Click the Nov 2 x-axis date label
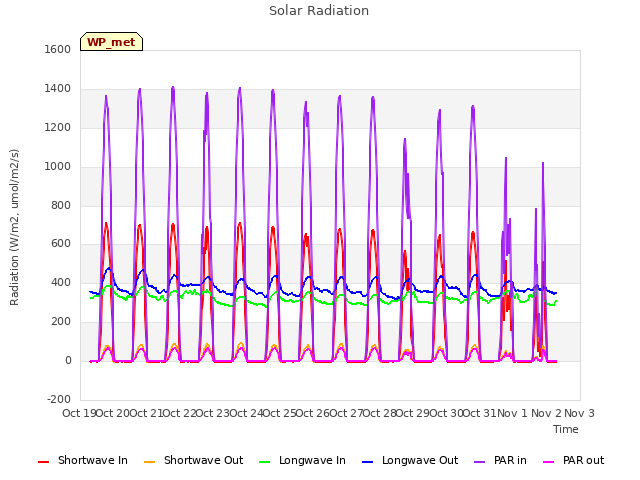 tap(546, 413)
